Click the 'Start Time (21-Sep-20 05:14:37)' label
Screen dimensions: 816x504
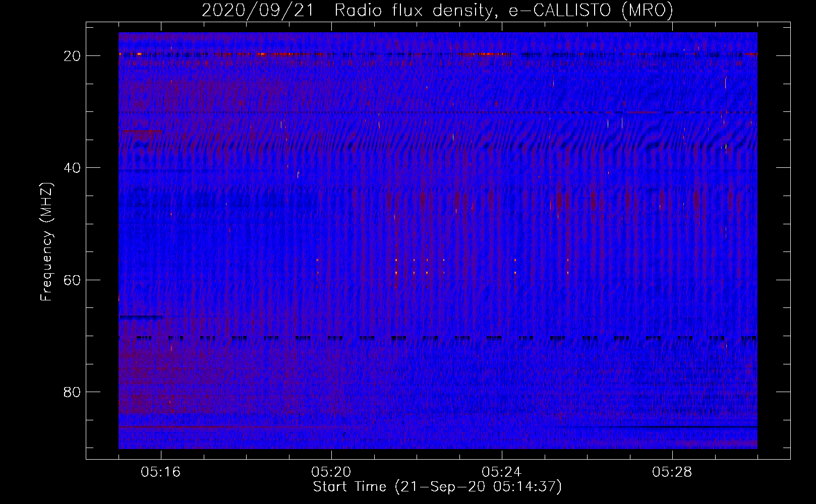click(437, 487)
